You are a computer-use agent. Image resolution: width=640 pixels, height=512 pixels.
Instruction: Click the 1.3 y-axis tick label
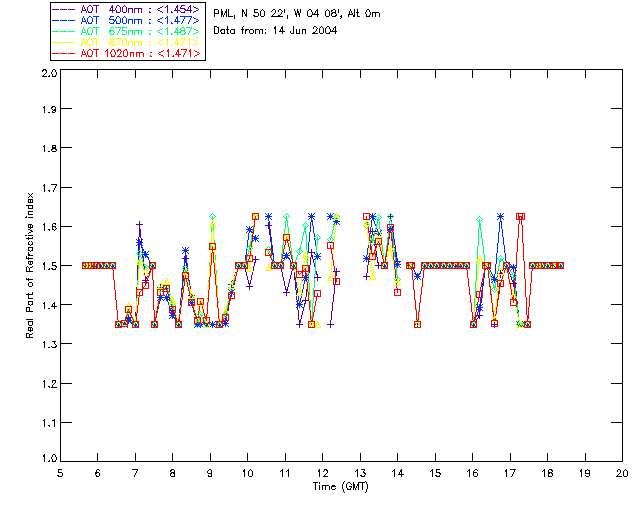pyautogui.click(x=49, y=345)
